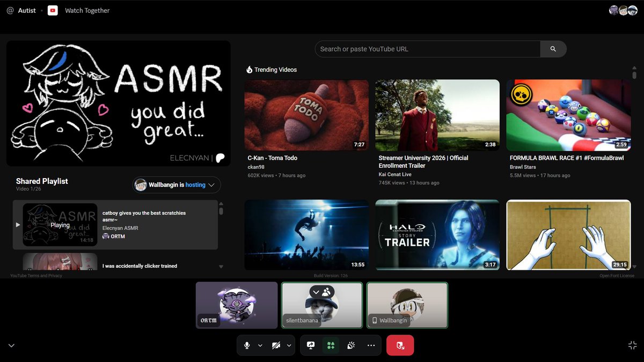The height and width of the screenshot is (362, 644).
Task: Mute the microphone in the call bar
Action: (x=247, y=345)
